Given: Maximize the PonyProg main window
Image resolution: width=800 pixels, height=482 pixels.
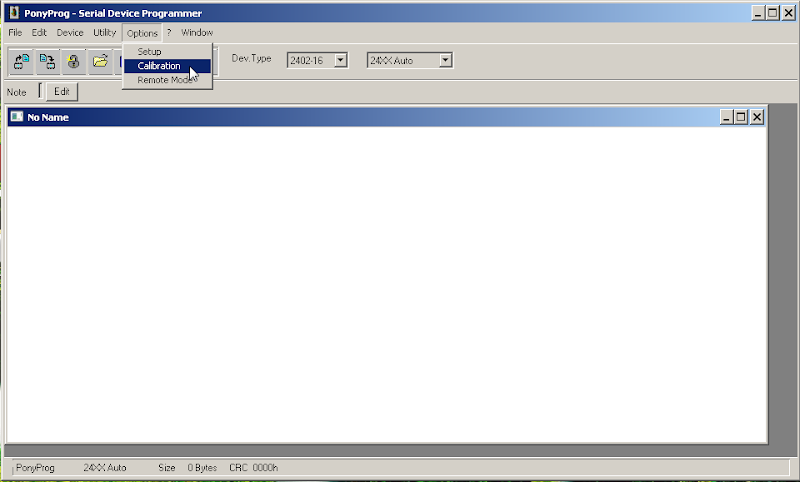Looking at the screenshot, I should coord(773,13).
